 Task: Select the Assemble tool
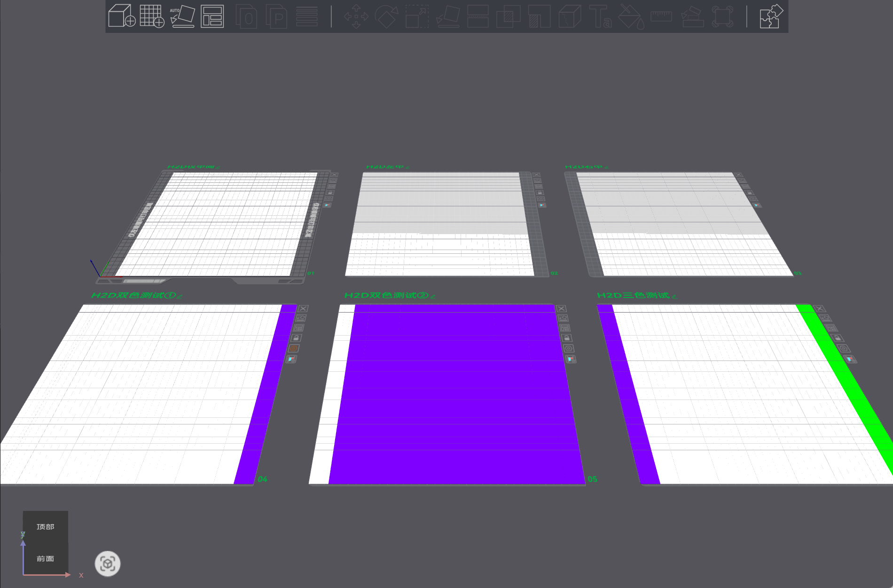pyautogui.click(x=692, y=16)
